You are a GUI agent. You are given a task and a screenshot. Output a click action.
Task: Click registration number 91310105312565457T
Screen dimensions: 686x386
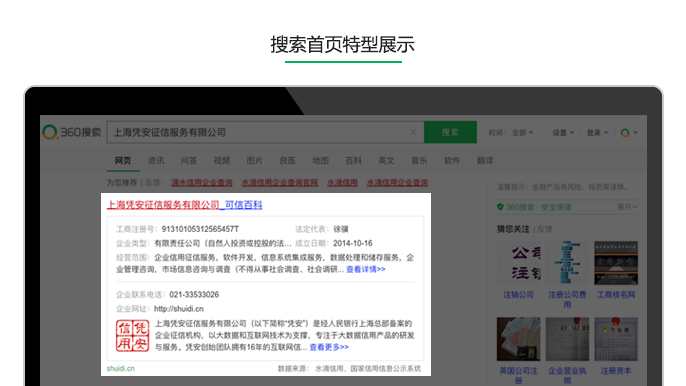pyautogui.click(x=200, y=229)
